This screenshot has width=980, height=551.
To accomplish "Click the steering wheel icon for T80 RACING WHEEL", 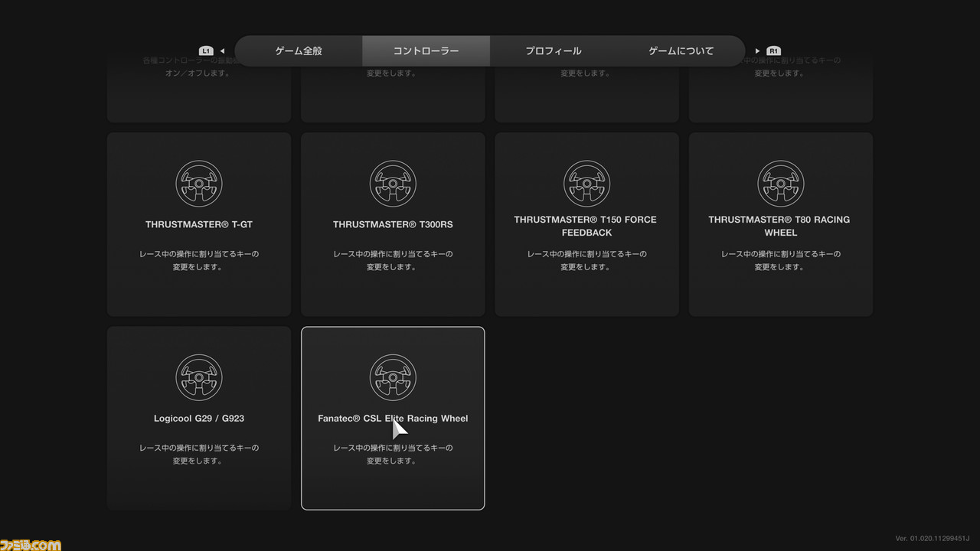I will (781, 184).
